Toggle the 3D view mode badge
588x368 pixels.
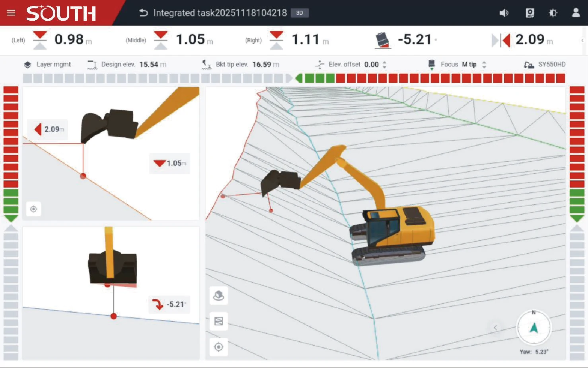tap(300, 13)
